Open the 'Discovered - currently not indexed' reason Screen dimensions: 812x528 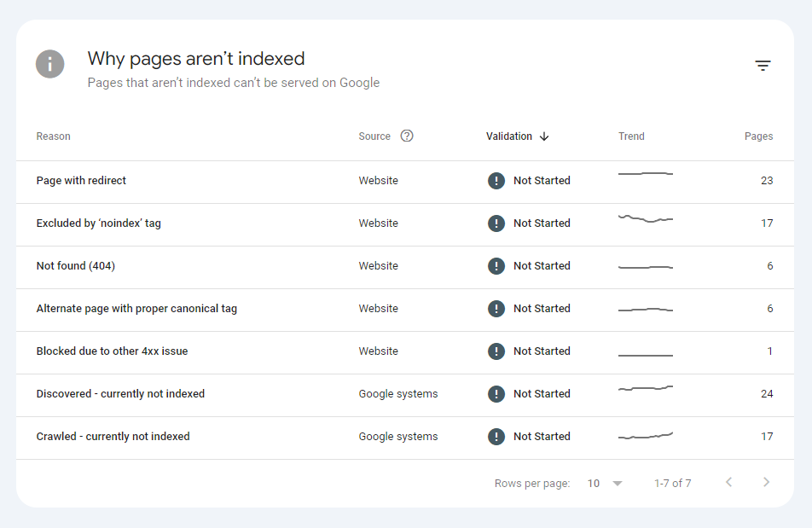(120, 393)
